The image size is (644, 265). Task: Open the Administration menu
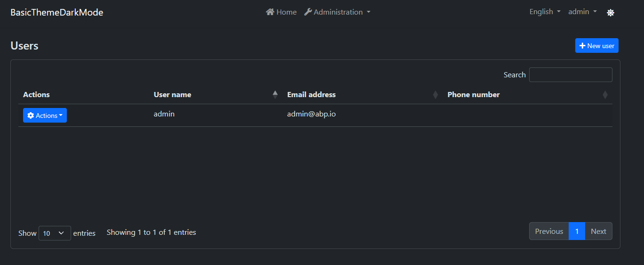coord(338,12)
